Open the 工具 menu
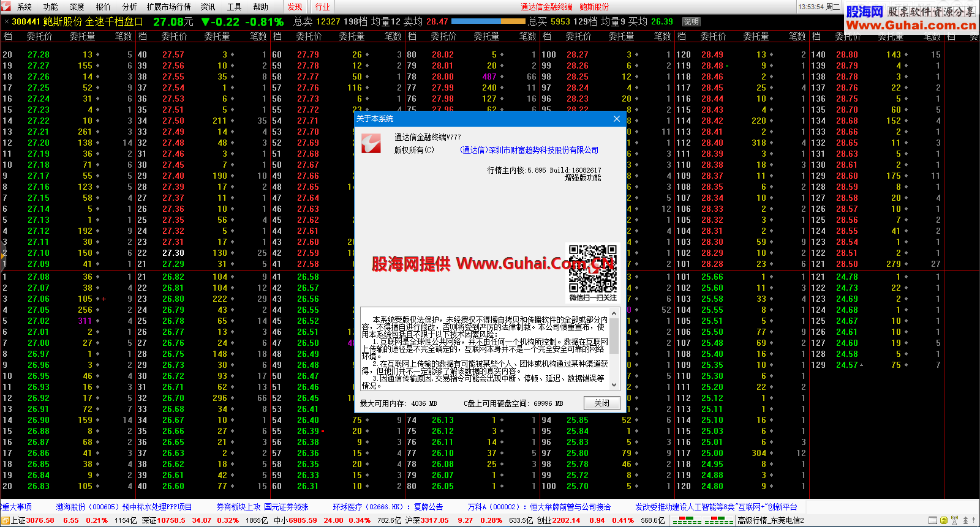 235,7
